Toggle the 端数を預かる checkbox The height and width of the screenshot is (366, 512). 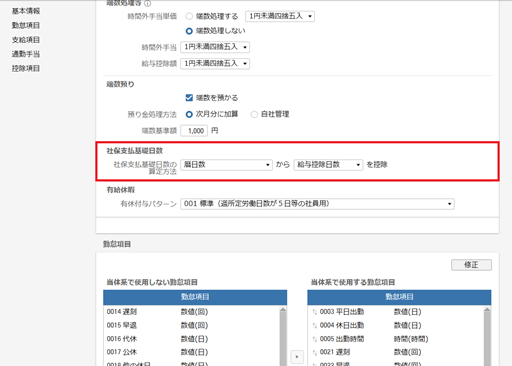189,98
